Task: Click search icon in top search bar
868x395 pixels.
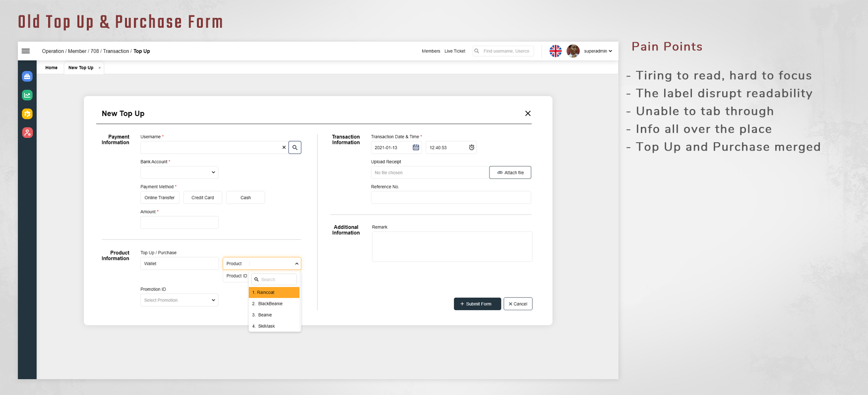Action: pos(477,51)
